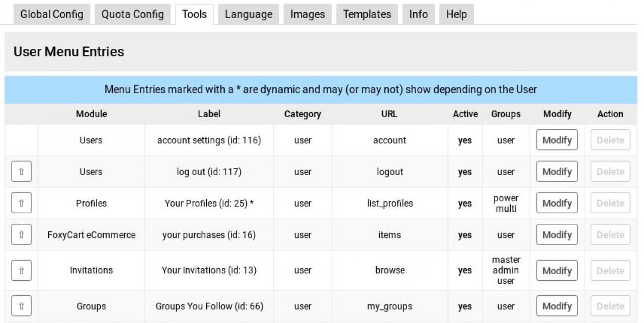644x323 pixels.
Task: Modify the account settings entry
Action: [557, 140]
